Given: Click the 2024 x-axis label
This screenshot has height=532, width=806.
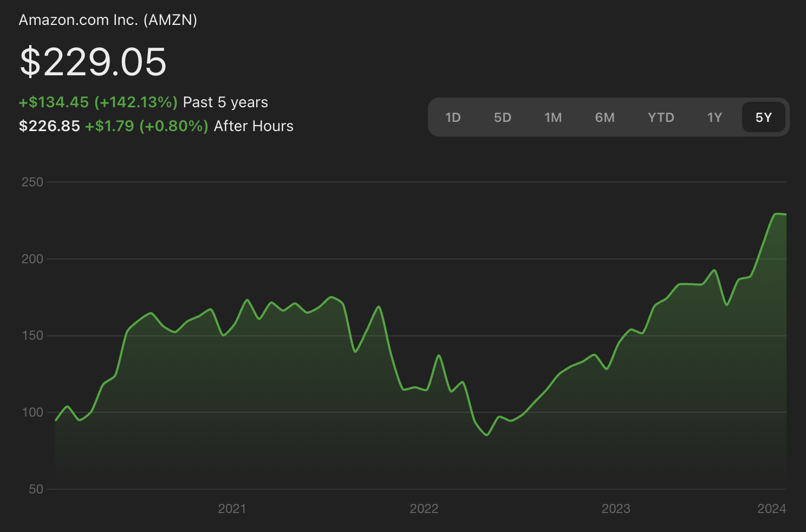Looking at the screenshot, I should [x=772, y=509].
